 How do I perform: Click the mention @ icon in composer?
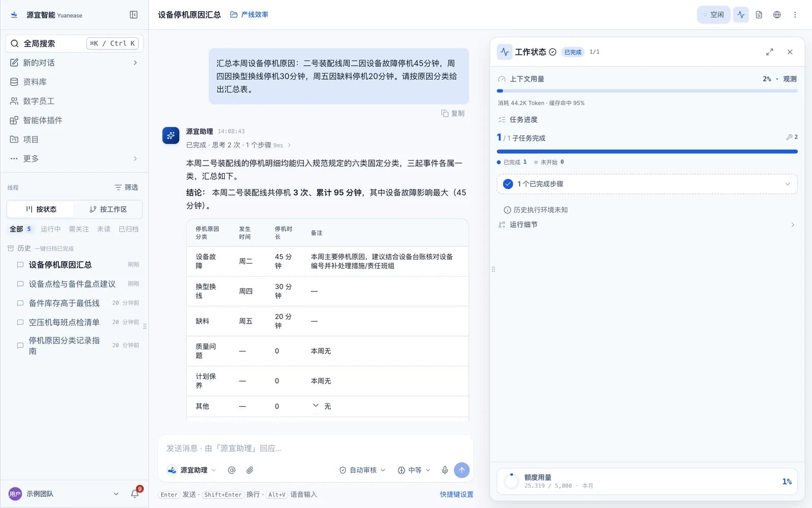[231, 470]
